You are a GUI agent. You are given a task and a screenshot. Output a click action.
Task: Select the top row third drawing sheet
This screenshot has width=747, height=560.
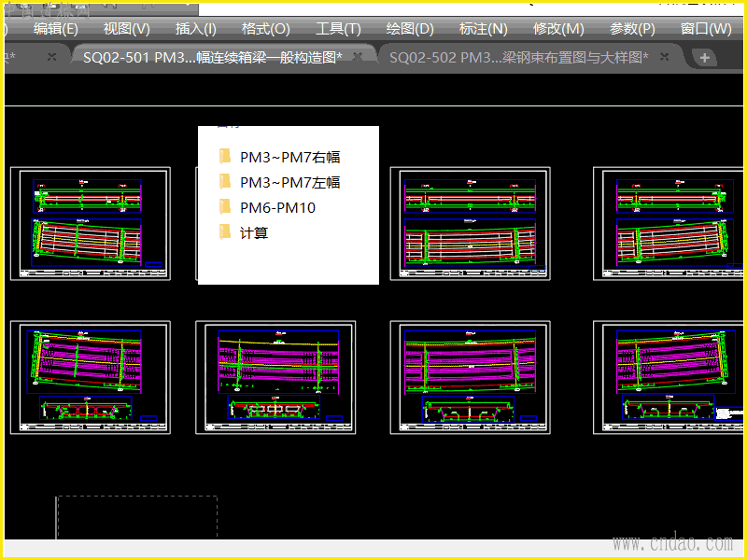tap(471, 223)
